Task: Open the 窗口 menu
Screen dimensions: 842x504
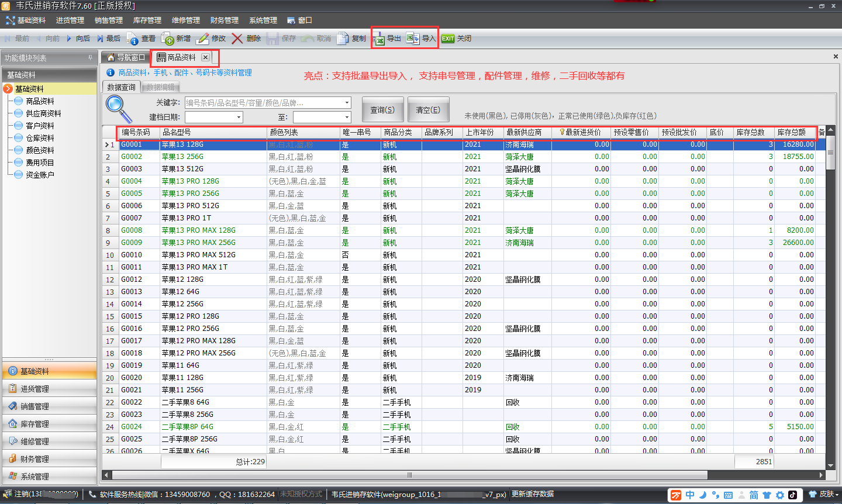Action: point(299,20)
